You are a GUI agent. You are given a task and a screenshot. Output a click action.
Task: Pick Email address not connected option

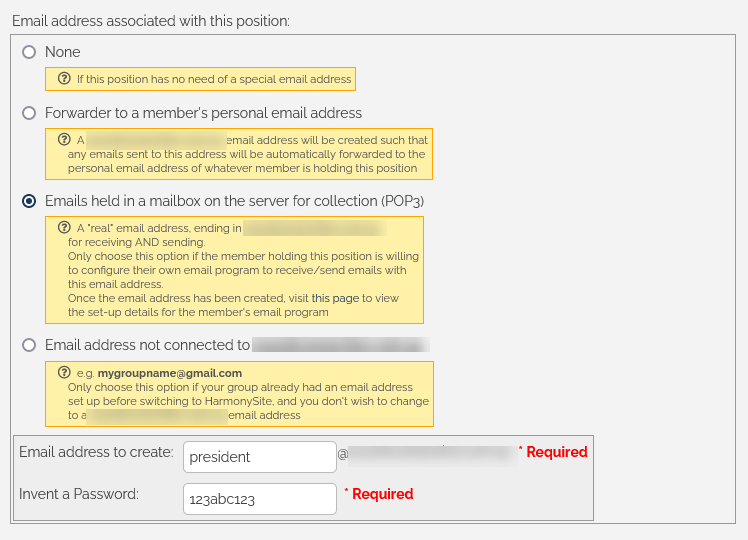click(29, 345)
